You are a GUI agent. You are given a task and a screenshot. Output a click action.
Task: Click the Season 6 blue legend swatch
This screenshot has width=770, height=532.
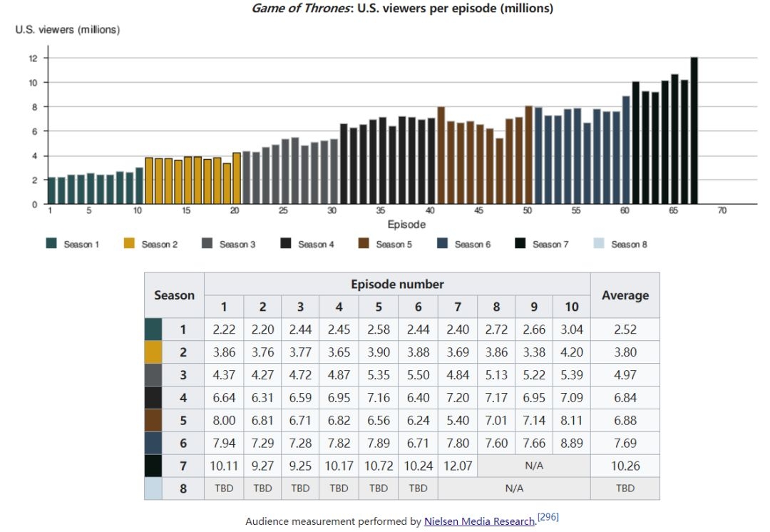click(x=442, y=245)
